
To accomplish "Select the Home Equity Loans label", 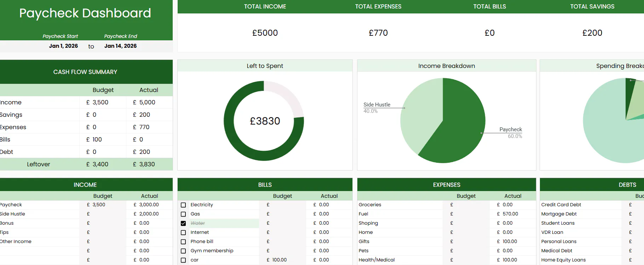I will click(563, 260).
